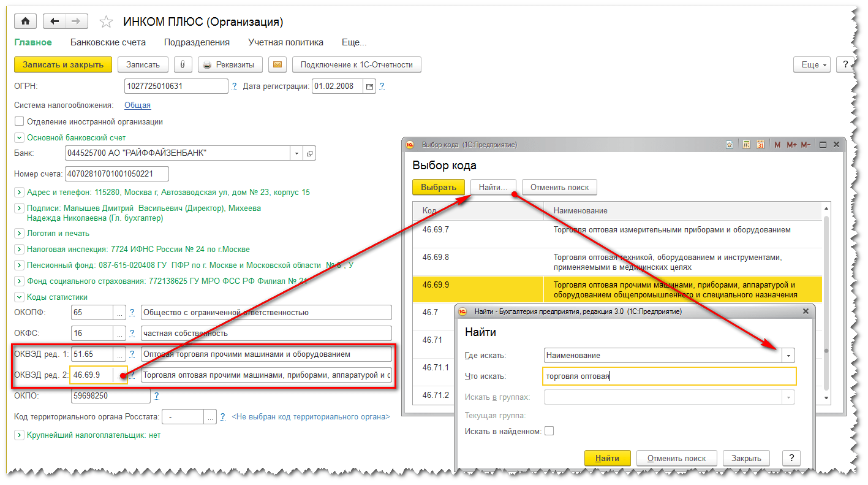Collapse the 'Коды статистики' section

pyautogui.click(x=19, y=297)
